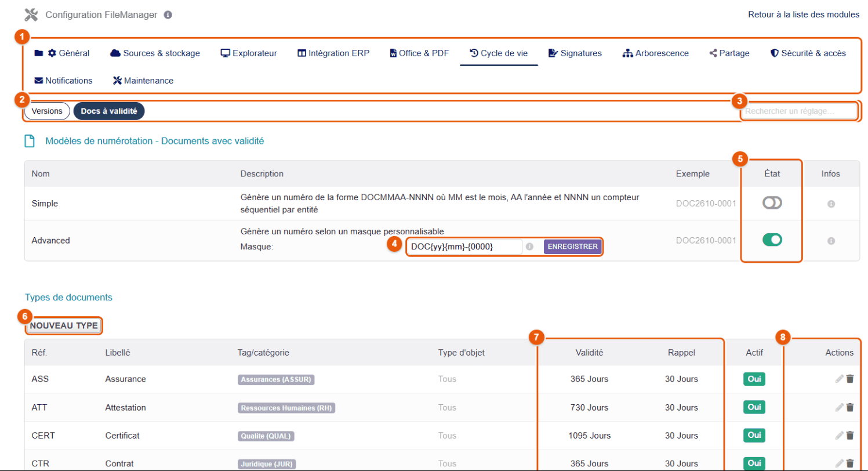868x471 pixels.
Task: Disable the Advanced numbering model toggle
Action: click(x=772, y=239)
